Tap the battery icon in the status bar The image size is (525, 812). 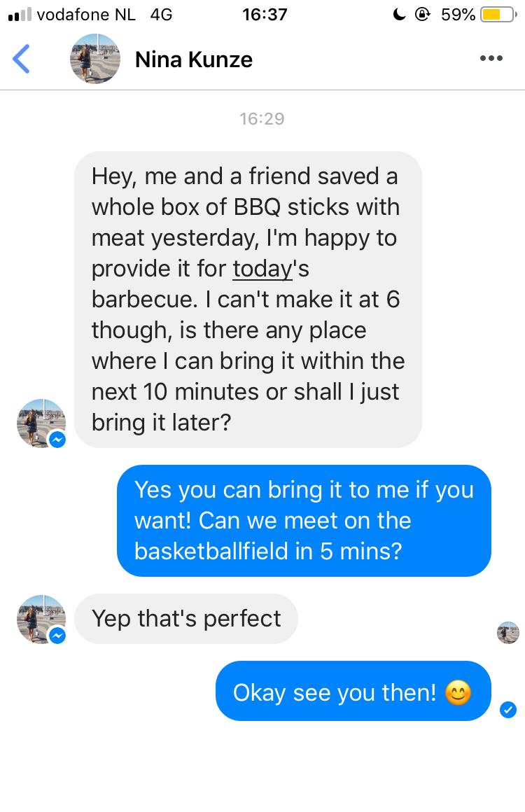pyautogui.click(x=498, y=14)
